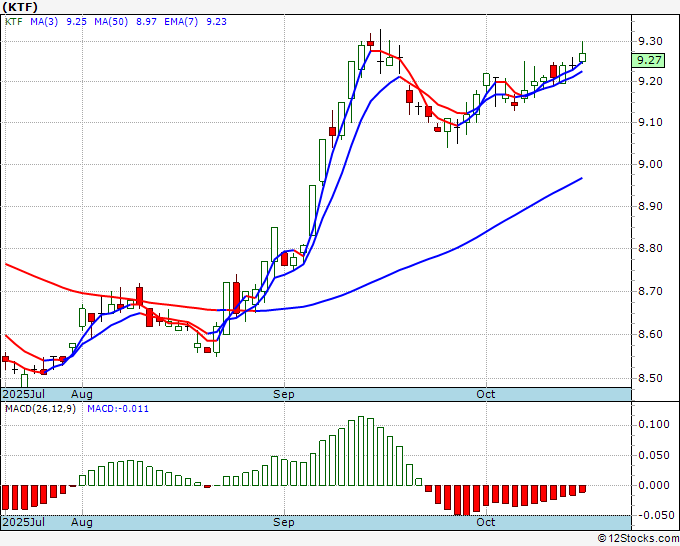
Task: Click the end of the MA(50) line
Action: pos(582,178)
